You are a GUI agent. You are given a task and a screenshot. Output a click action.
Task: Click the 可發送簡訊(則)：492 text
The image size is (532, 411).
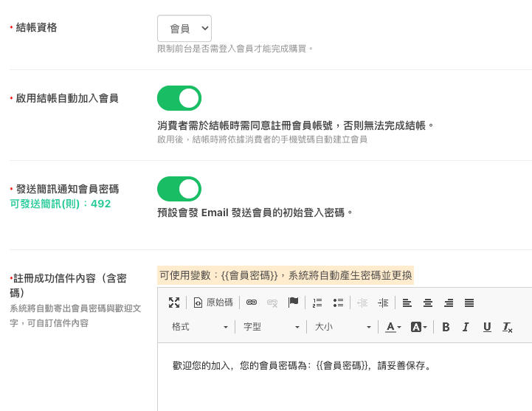60,204
